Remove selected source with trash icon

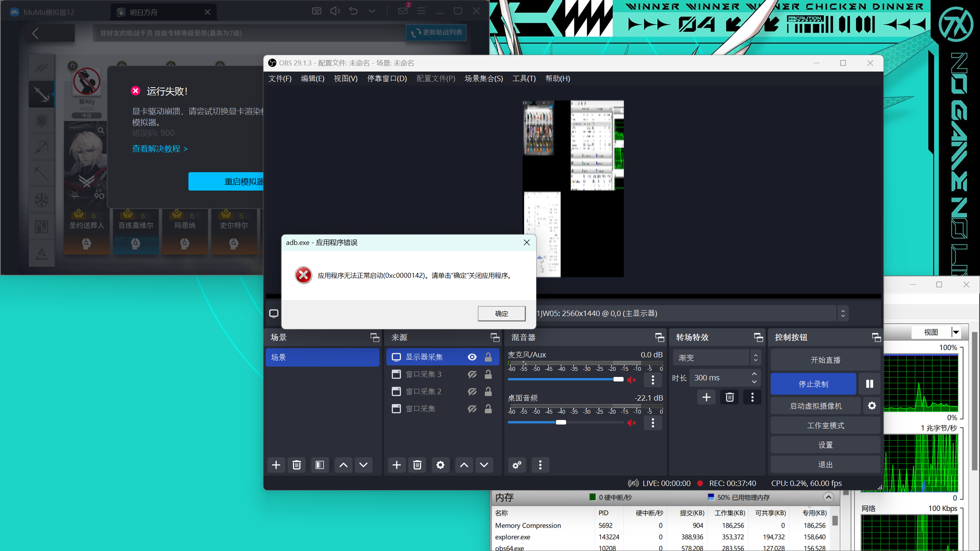coord(417,465)
